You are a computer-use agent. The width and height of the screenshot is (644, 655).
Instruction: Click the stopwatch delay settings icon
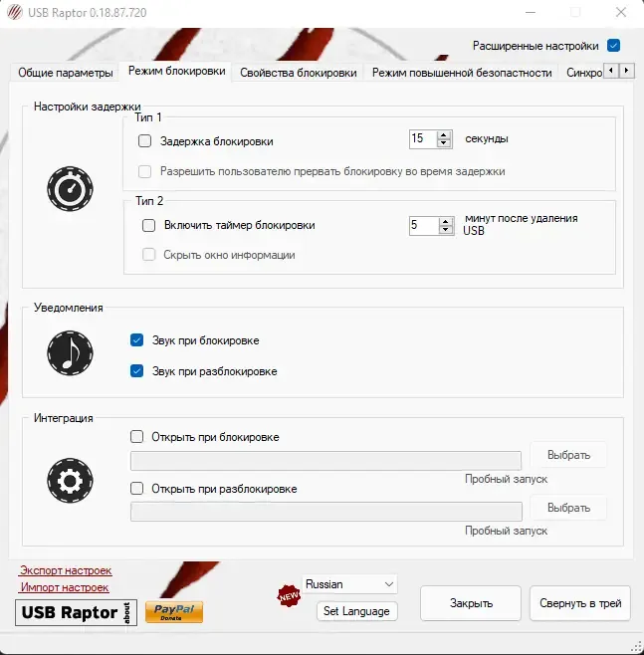[x=70, y=189]
